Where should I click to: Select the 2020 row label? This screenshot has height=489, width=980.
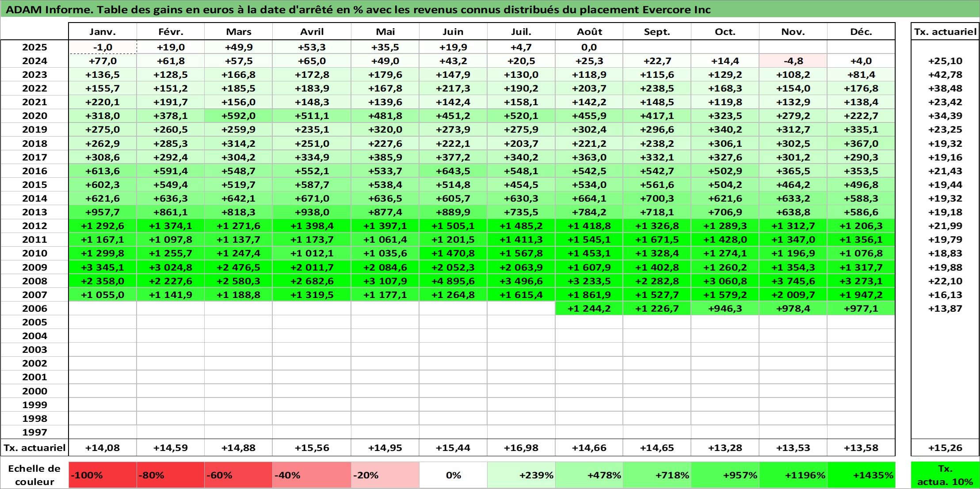point(34,116)
